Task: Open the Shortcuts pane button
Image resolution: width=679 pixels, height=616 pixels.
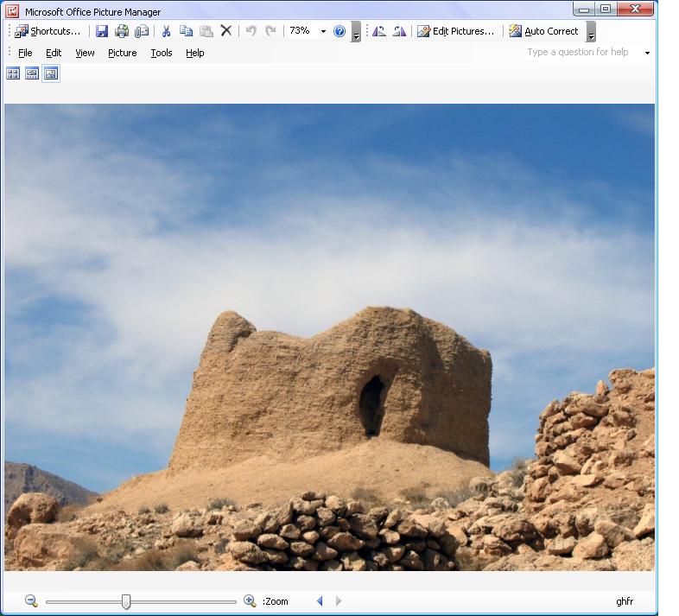Action: [48, 31]
